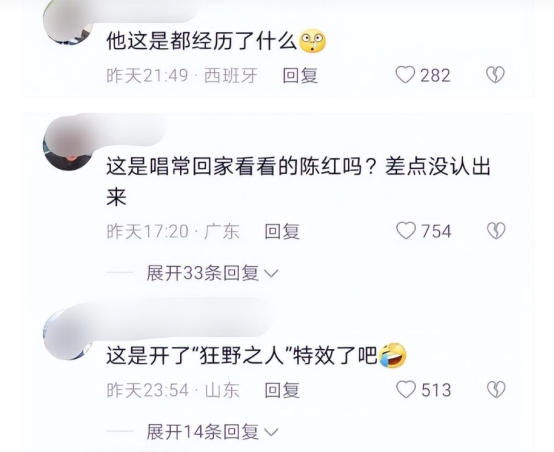Like the 陈红 comment with 754 likes
The width and height of the screenshot is (554, 452).
click(x=406, y=231)
